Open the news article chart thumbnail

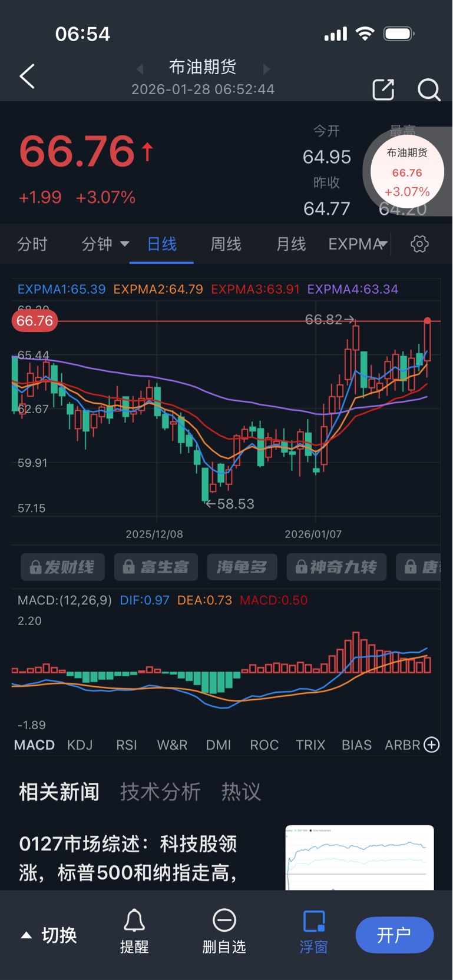[359, 858]
